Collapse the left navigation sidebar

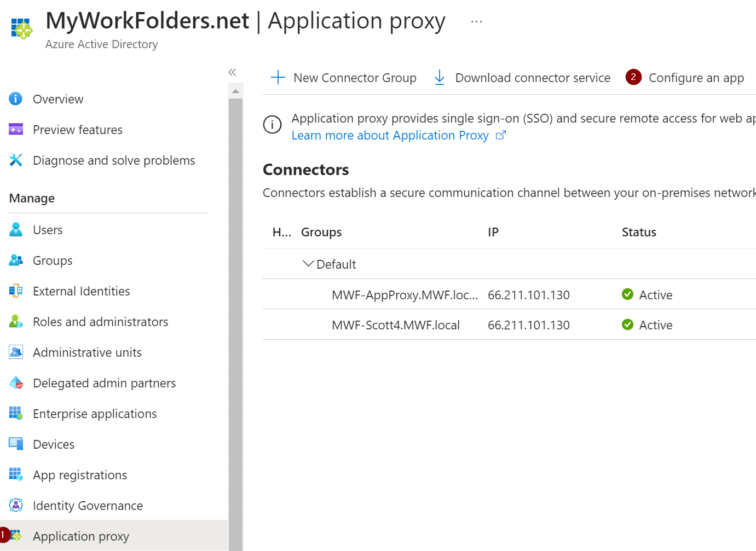coord(232,72)
